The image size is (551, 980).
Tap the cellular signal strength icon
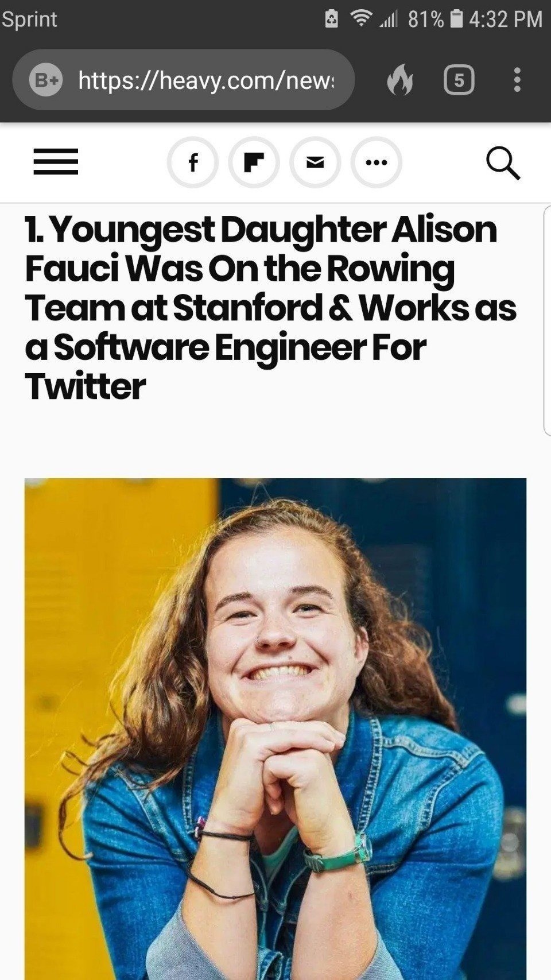click(389, 20)
